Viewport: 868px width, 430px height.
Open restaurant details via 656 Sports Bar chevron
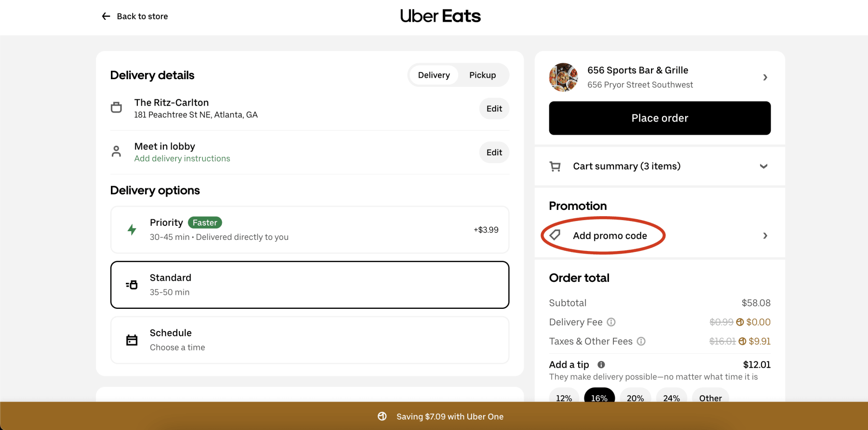click(765, 77)
